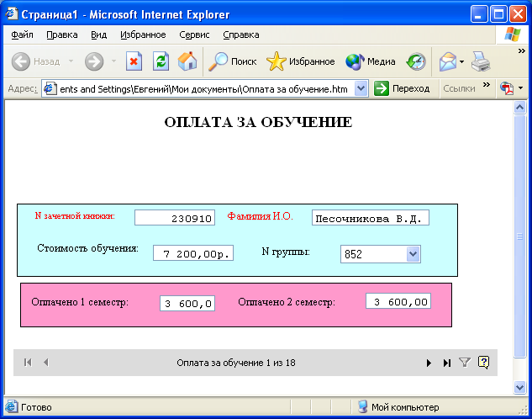This screenshot has height=419, width=532.
Task: Click the Стоимость обучения label
Action: point(88,248)
